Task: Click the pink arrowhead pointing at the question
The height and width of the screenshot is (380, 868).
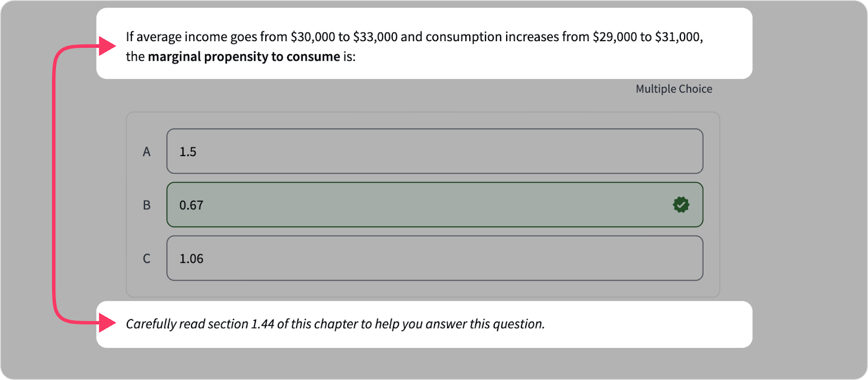Action: click(107, 46)
